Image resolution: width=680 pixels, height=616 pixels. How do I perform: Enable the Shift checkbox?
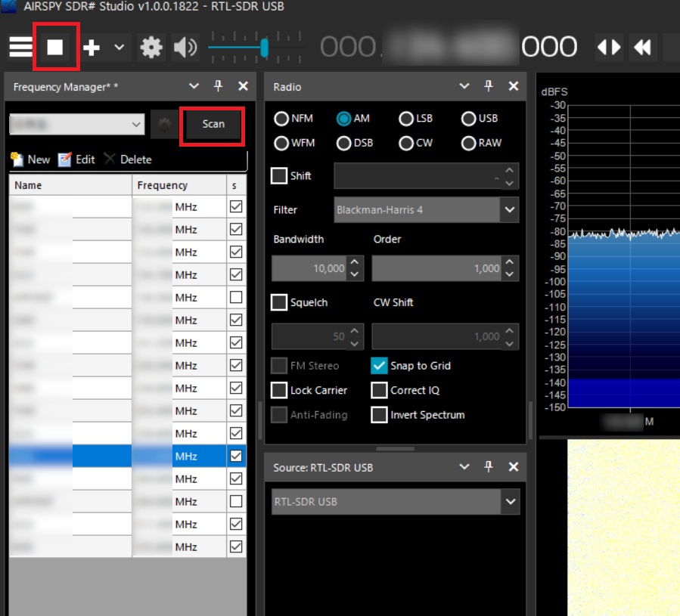click(279, 175)
